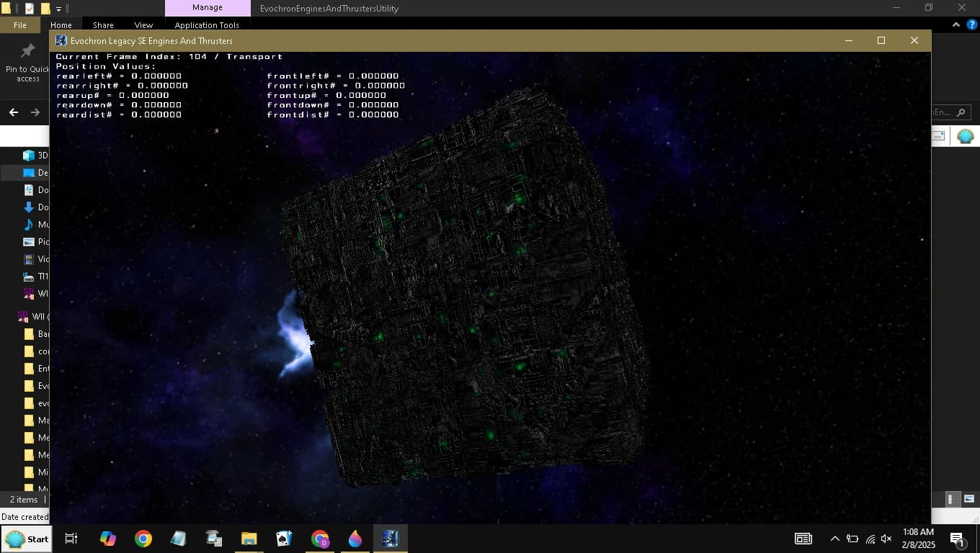Click the 'frontdist# = 0.000000' value
980x553 pixels.
click(333, 114)
